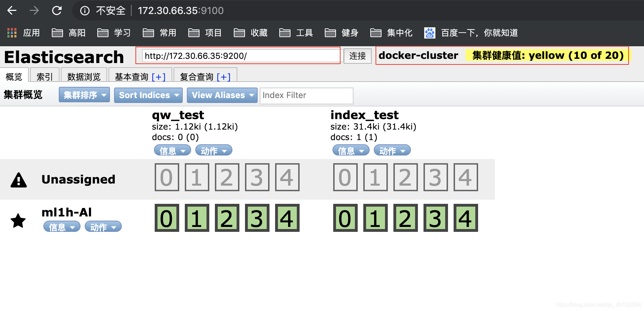Click index_test docs: 1 (1) text
Image resolution: width=644 pixels, height=311 pixels.
point(354,137)
